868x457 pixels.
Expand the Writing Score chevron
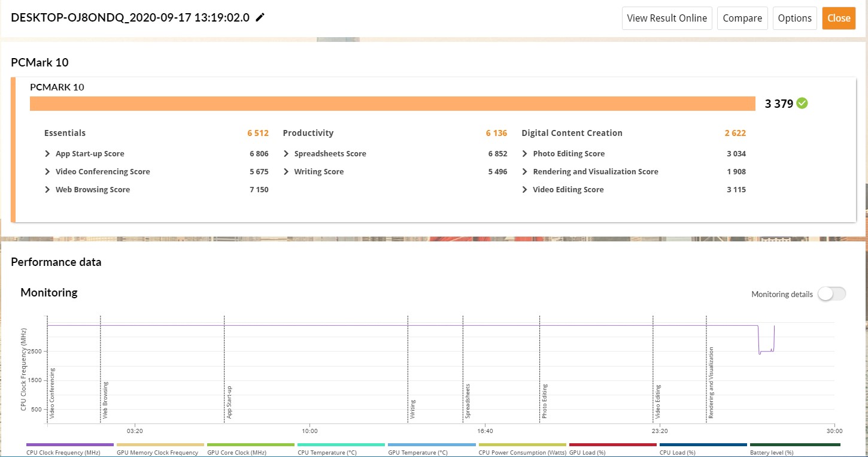coord(286,172)
